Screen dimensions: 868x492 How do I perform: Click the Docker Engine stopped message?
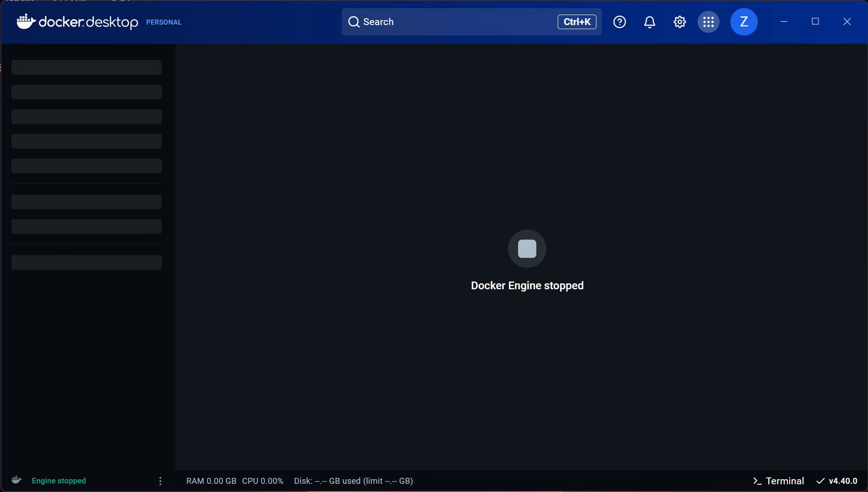[x=527, y=286]
